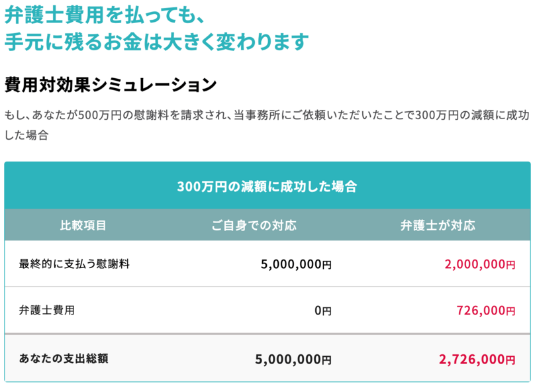Click the red 2,726,000円 total amount
The height and width of the screenshot is (392, 535).
click(476, 360)
